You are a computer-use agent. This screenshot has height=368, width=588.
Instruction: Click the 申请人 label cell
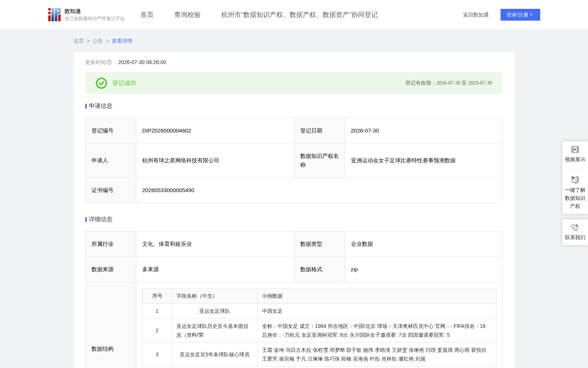(111, 160)
